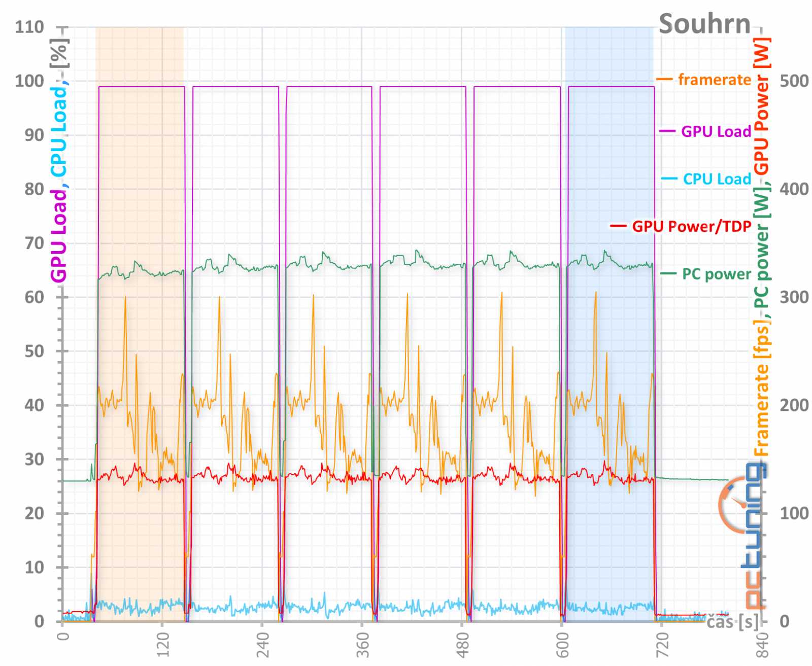
Task: Click the vertical 'CPU Load' left axis title
Action: (59, 132)
